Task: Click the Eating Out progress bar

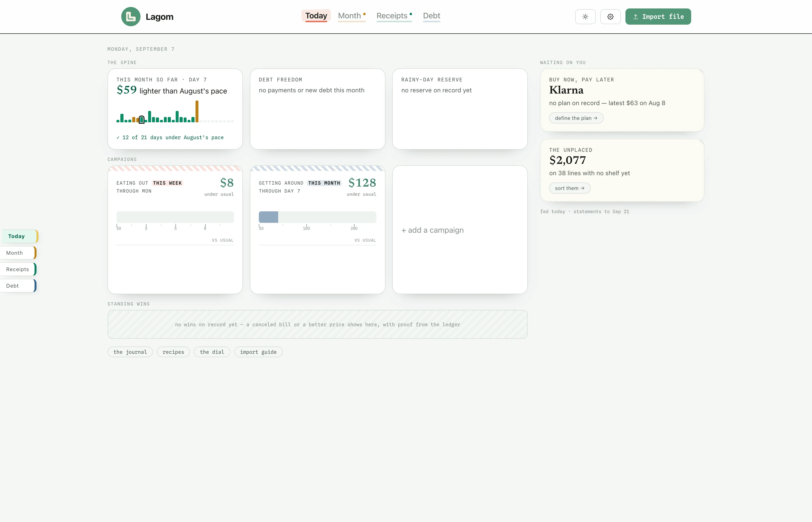Action: pyautogui.click(x=175, y=217)
